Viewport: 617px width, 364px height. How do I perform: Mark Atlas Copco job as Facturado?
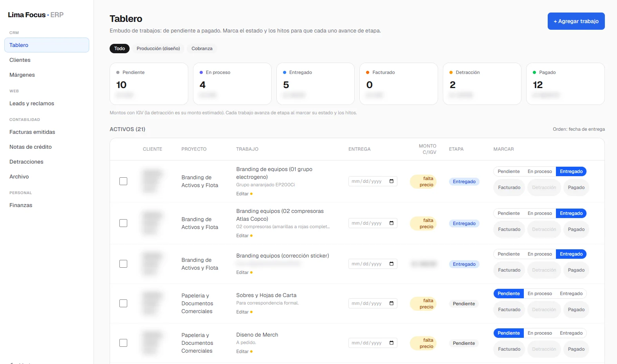pos(509,229)
